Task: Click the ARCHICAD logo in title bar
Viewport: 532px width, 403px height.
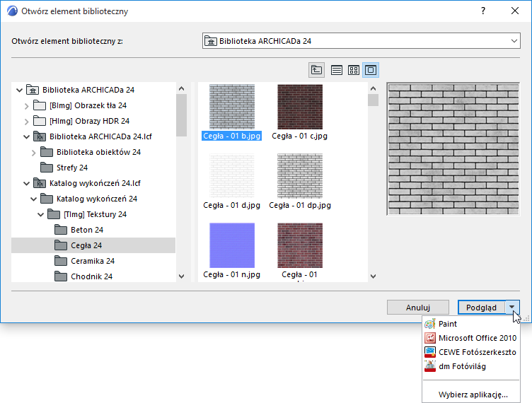Action: [x=12, y=11]
